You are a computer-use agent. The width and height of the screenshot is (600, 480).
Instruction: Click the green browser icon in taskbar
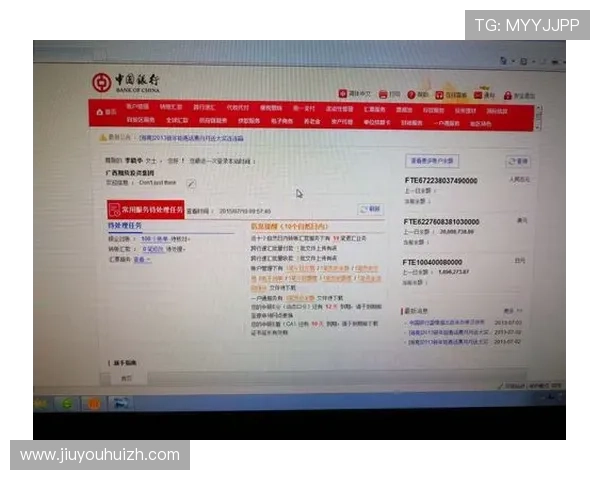(67, 403)
